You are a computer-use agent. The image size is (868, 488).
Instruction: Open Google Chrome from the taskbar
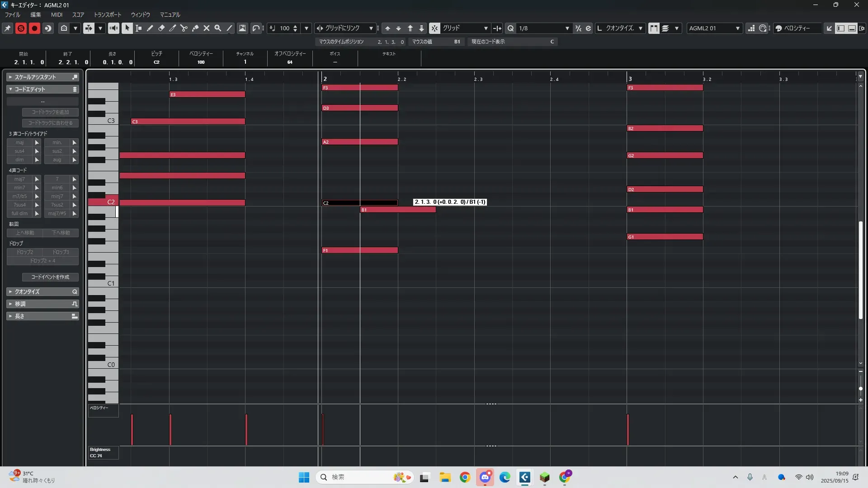[465, 477]
